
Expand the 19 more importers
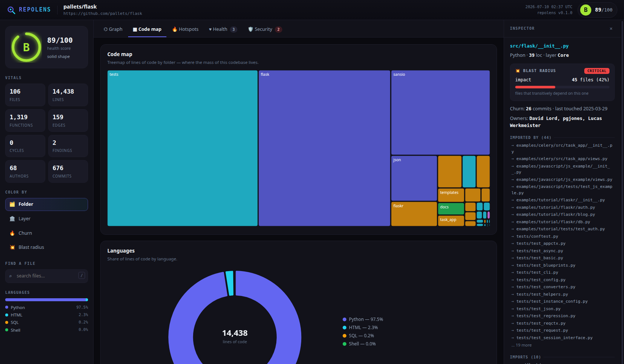(521, 345)
